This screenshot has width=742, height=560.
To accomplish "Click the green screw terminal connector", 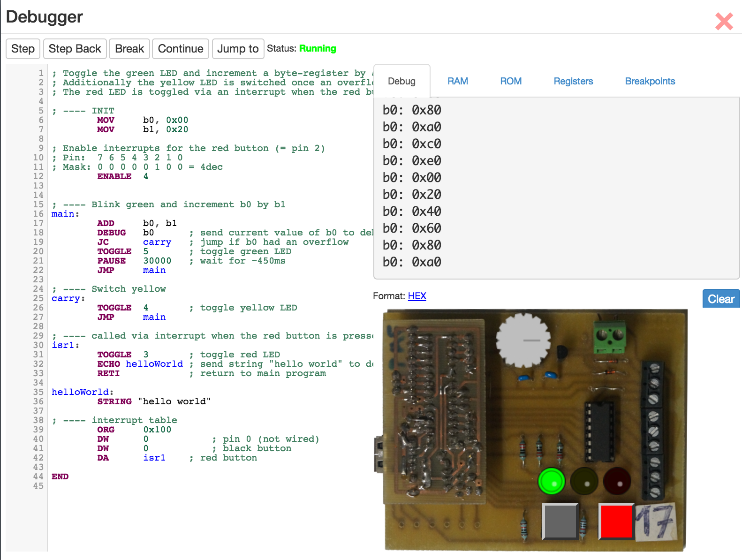I will coord(610,336).
